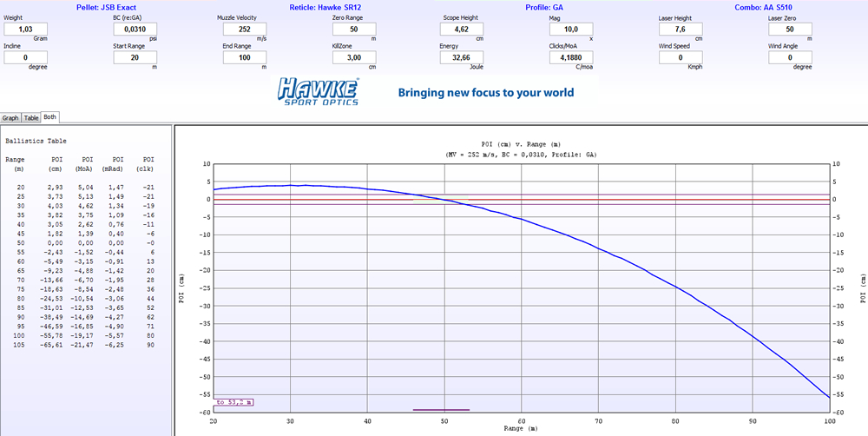Click the POI value 3,73 at range 25
868x436 pixels.
point(54,197)
